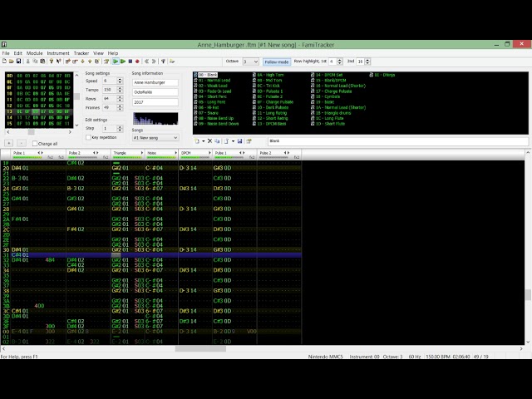532x399 pixels.
Task: Click the pattern editor horizontal scrollbar thumb
Action: (x=200, y=348)
